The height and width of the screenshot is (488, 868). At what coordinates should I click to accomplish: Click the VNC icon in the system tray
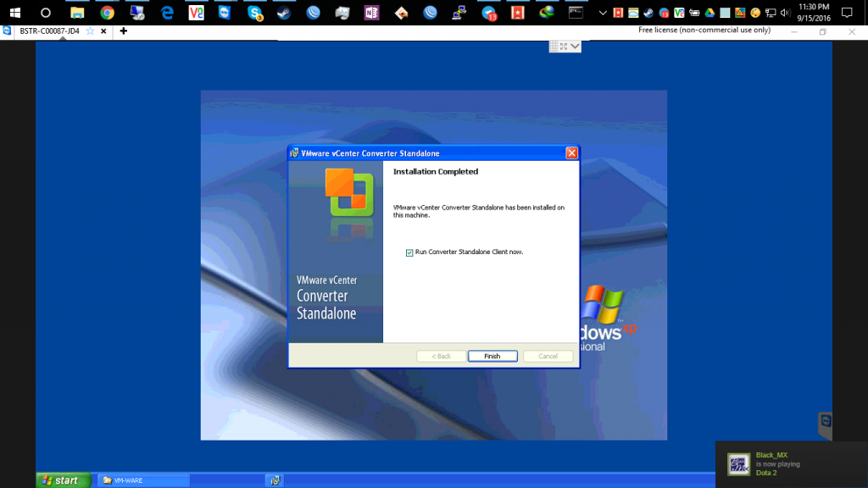pyautogui.click(x=679, y=12)
